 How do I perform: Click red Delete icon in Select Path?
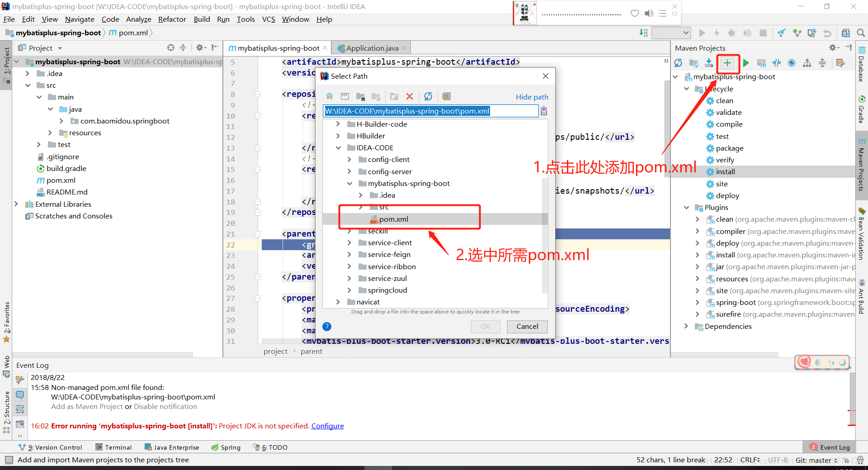(x=410, y=96)
